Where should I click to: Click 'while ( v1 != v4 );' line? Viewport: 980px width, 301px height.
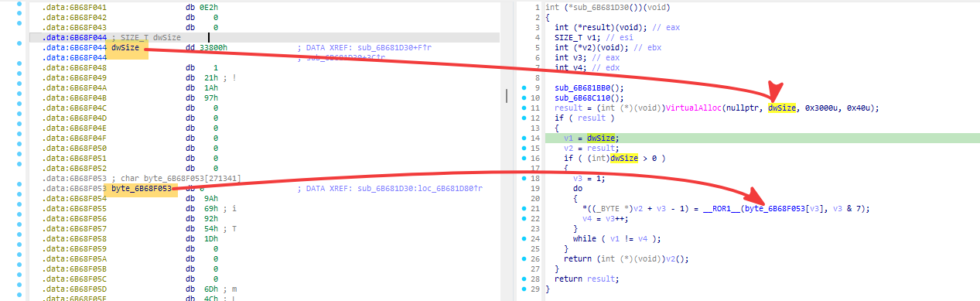[617, 238]
